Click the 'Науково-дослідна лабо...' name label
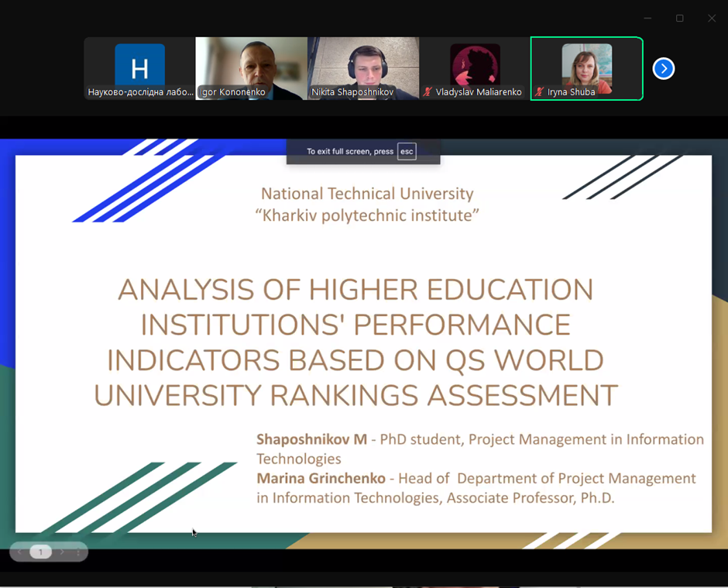728x588 pixels. tap(141, 92)
